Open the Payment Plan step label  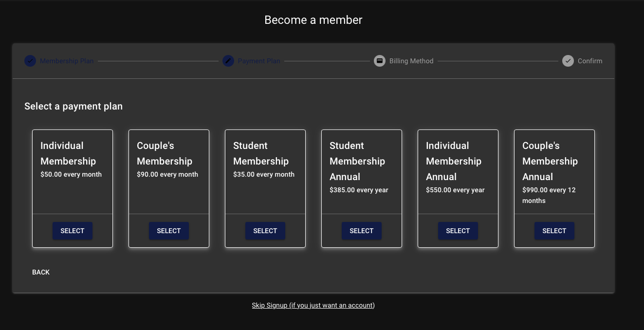[x=259, y=61]
